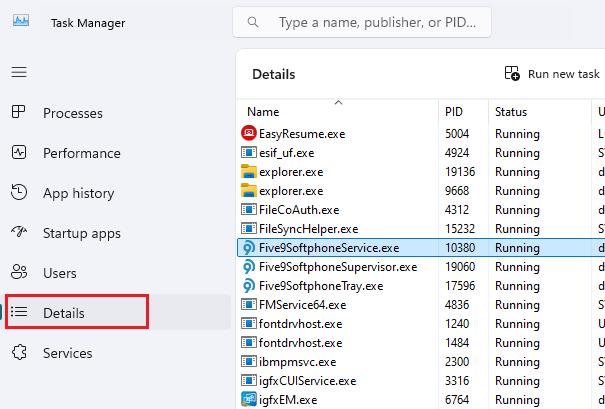Click the Startup apps gauge icon
605x409 pixels.
tap(19, 232)
